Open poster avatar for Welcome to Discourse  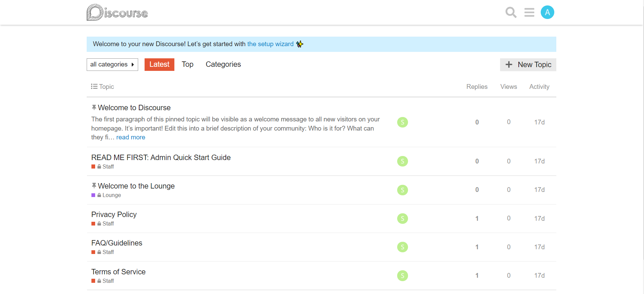pyautogui.click(x=402, y=122)
